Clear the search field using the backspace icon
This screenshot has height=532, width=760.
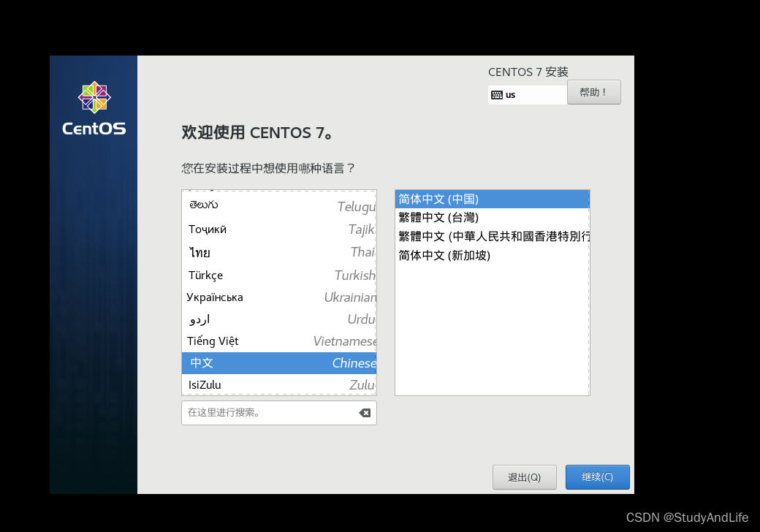tap(364, 413)
